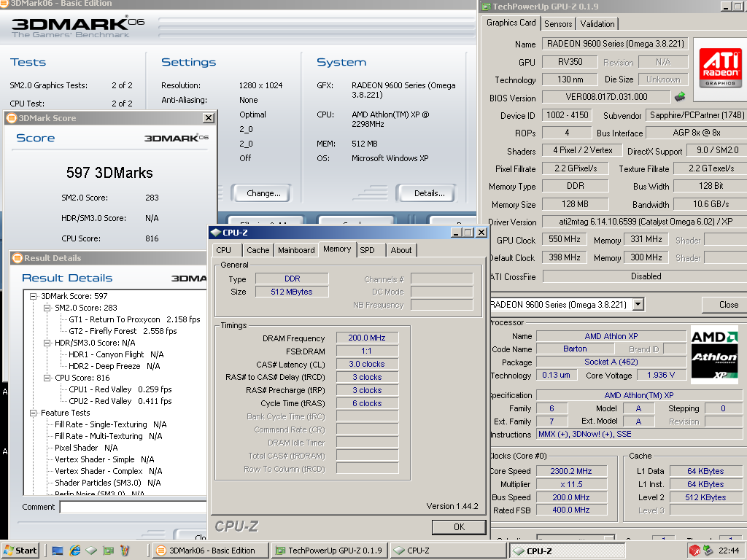Image resolution: width=747 pixels, height=560 pixels.
Task: Collapse the 3DMark Score: 597 tree node
Action: pos(34,296)
